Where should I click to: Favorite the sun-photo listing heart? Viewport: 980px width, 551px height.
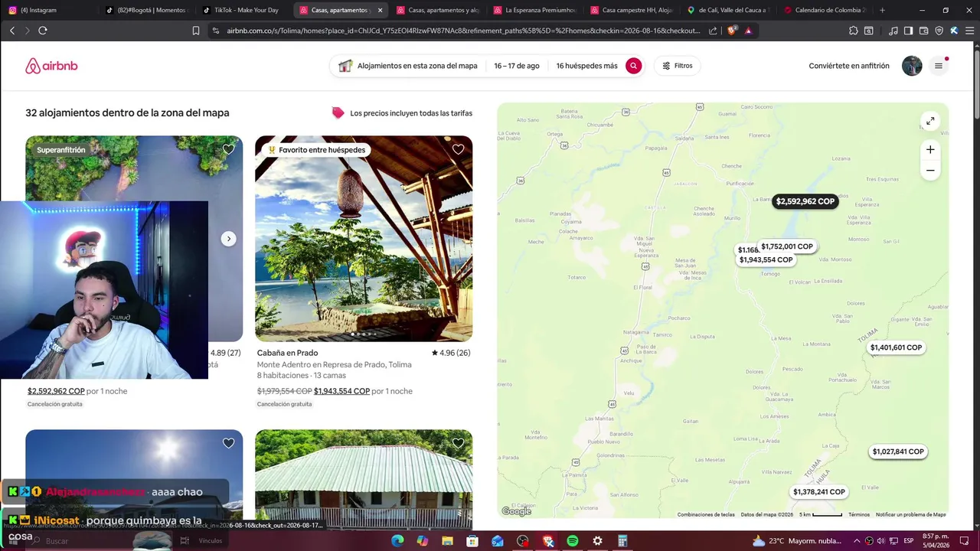pyautogui.click(x=228, y=443)
